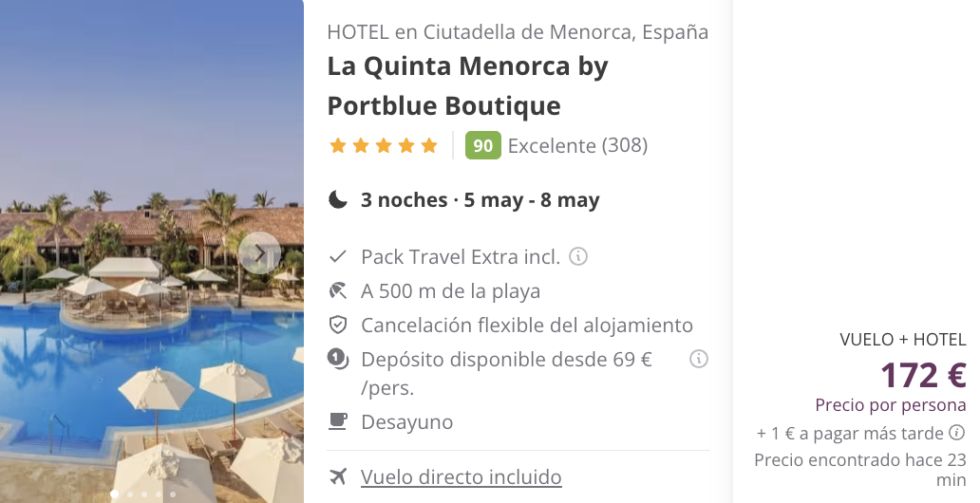980x503 pixels.
Task: Click the airplane icon
Action: [x=337, y=476]
